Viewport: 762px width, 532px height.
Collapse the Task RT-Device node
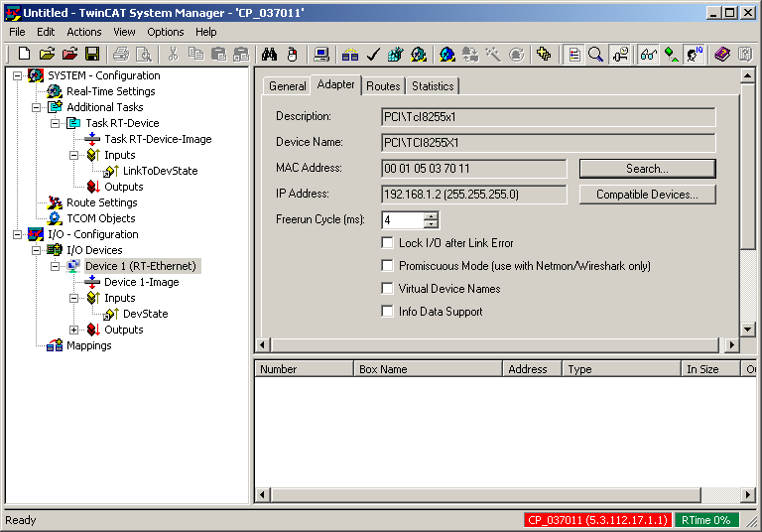point(56,123)
